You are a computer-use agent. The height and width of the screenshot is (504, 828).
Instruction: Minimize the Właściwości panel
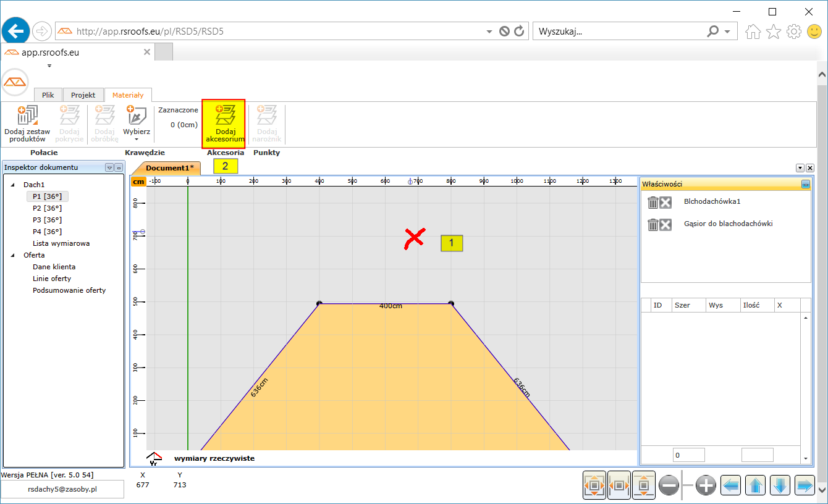point(805,184)
